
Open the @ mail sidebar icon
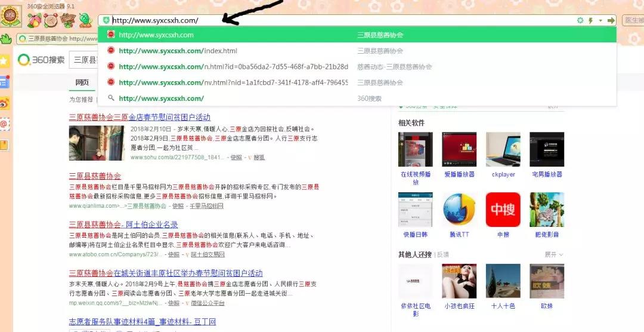(x=5, y=124)
